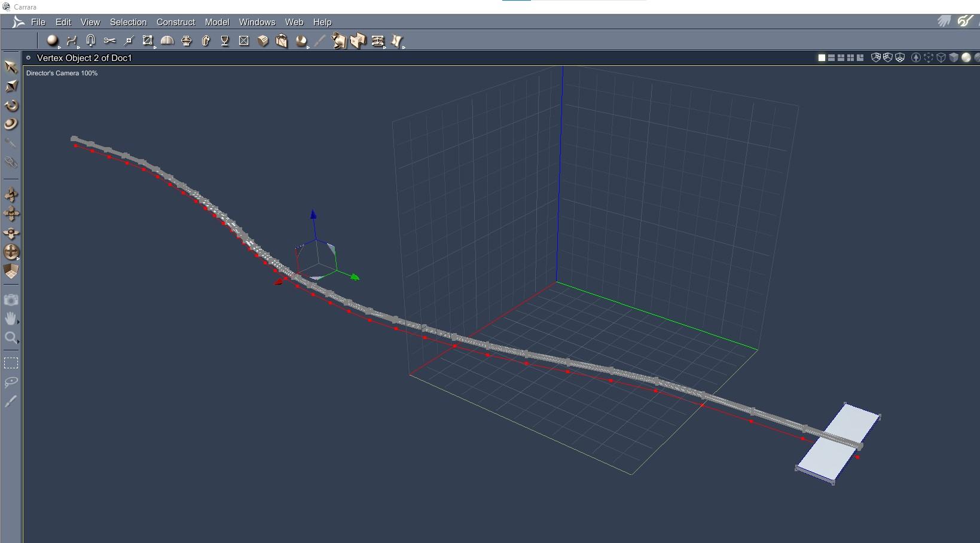This screenshot has width=980, height=543.
Task: Click the last bent-surface tool in toolbar
Action: [x=396, y=40]
